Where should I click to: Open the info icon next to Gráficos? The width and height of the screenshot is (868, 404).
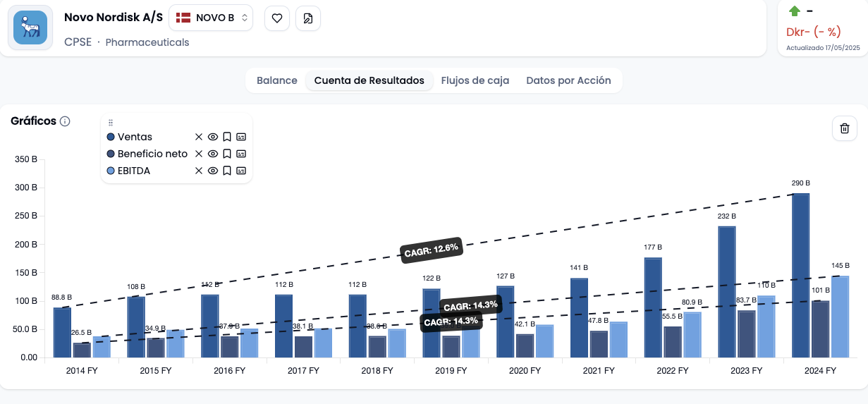[65, 121]
